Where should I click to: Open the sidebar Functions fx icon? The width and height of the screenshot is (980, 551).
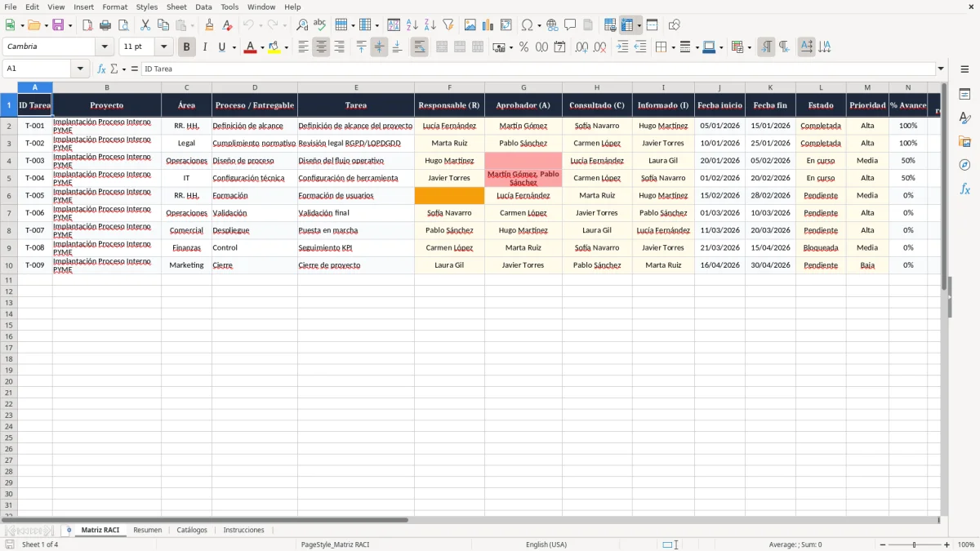[964, 189]
